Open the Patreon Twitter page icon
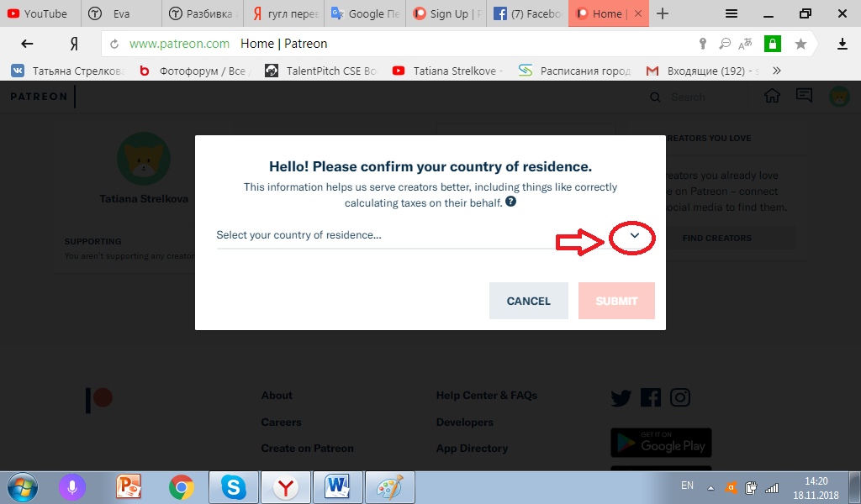This screenshot has height=504, width=861. coord(621,397)
